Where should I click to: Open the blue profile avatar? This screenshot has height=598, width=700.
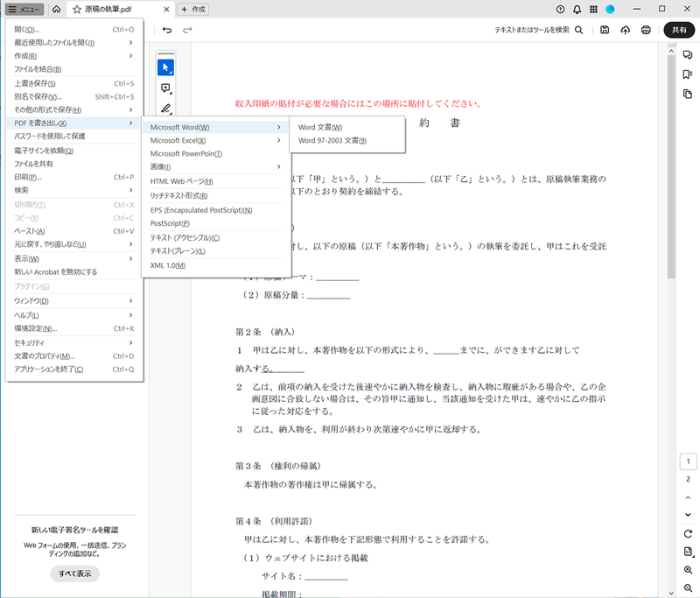[x=610, y=10]
